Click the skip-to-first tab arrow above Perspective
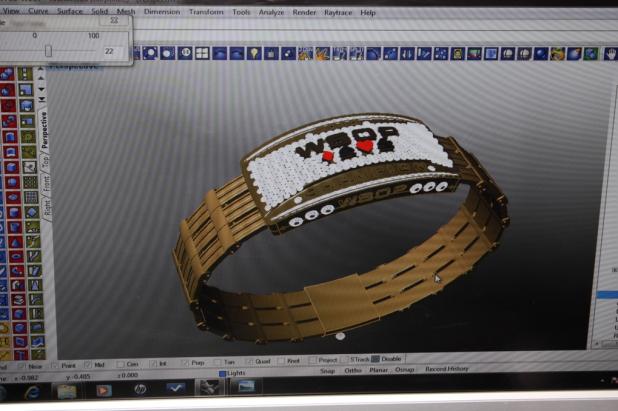Viewport: 618px width, 411px height. coord(42,100)
